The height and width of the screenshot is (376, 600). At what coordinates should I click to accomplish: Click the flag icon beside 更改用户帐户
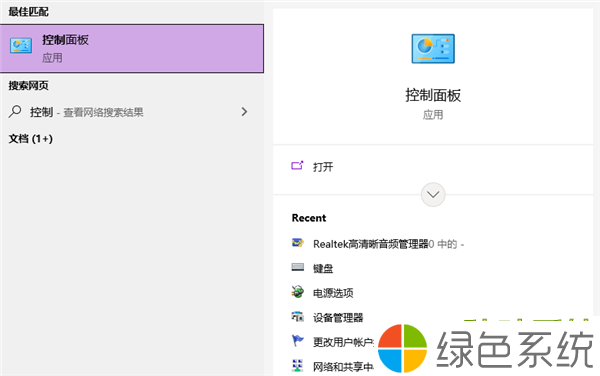pos(298,340)
